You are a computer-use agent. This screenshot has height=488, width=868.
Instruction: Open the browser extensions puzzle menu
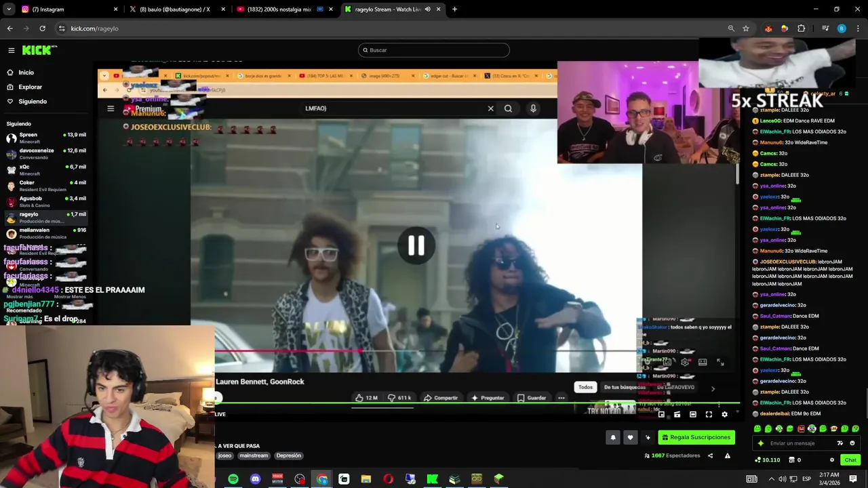click(802, 28)
